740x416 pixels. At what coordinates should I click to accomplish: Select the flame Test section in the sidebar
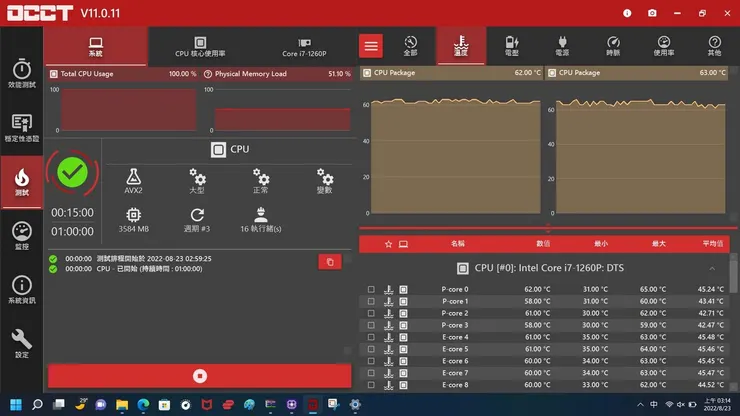(22, 182)
